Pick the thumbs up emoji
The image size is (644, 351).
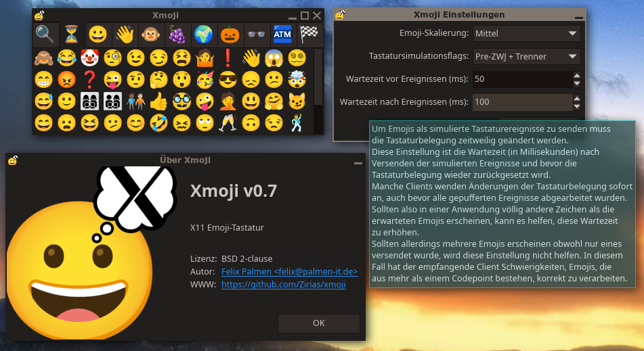coord(158,101)
